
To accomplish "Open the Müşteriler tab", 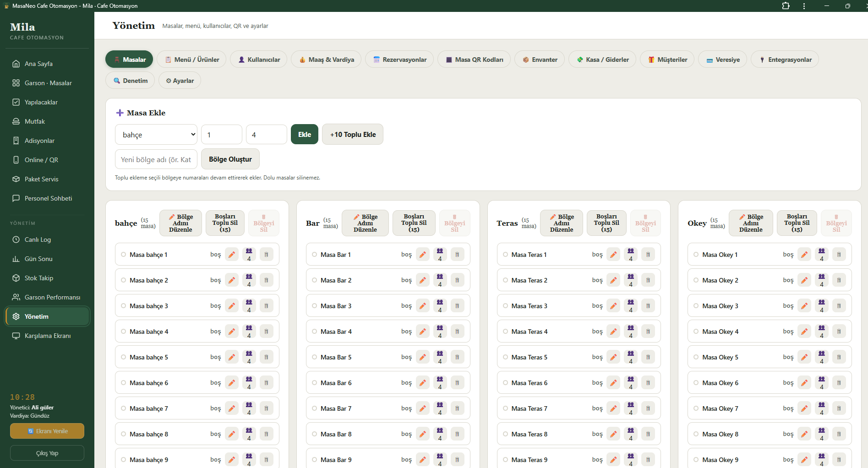I will pyautogui.click(x=667, y=60).
